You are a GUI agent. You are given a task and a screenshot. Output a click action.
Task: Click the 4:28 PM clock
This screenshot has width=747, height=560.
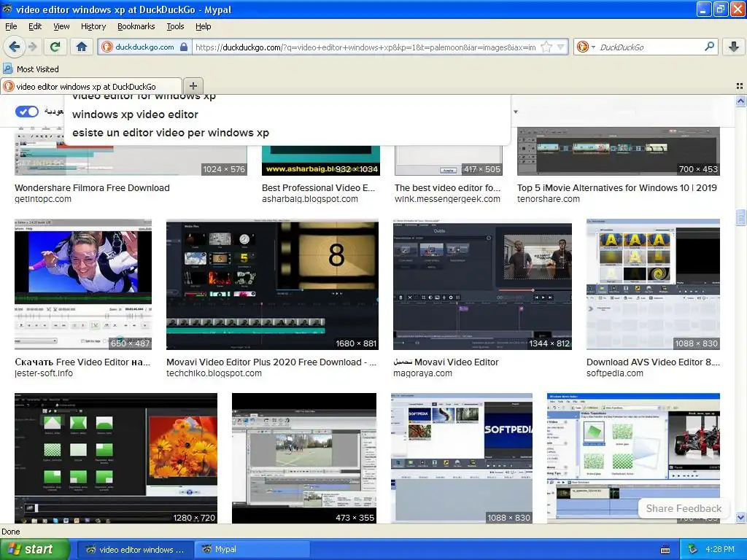[x=720, y=550]
